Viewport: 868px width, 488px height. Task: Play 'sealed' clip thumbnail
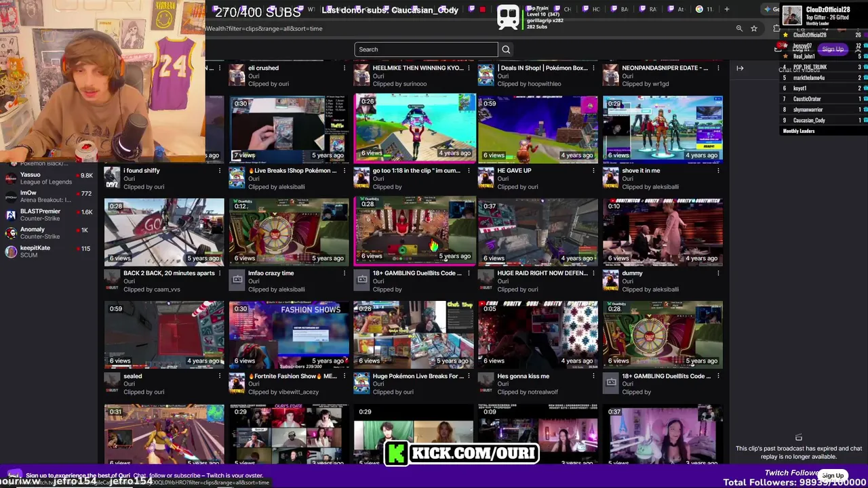click(x=164, y=334)
